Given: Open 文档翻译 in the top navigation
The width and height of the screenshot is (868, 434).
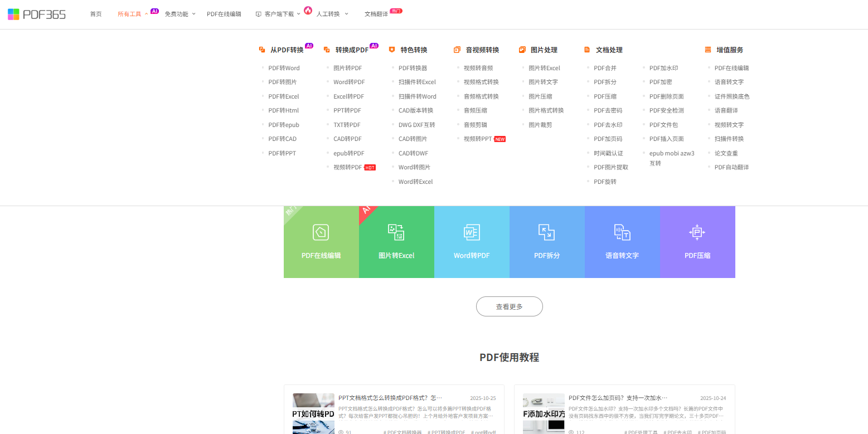Looking at the screenshot, I should coord(376,14).
